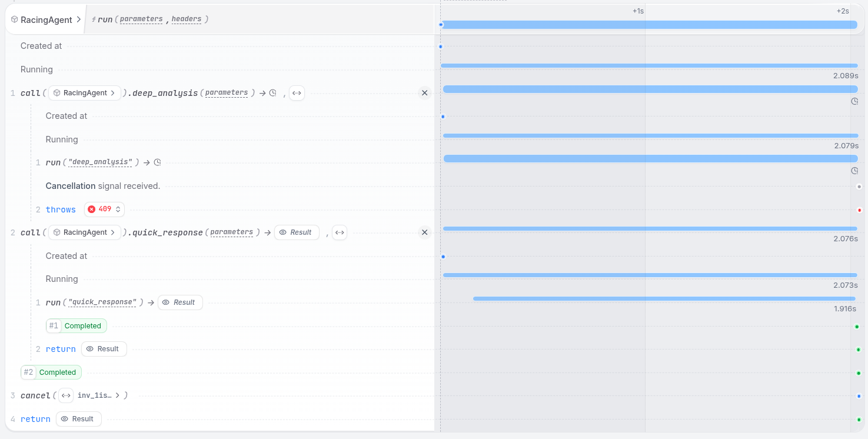
Task: Open RacingAgent chip in deep_analysis call
Action: [85, 93]
